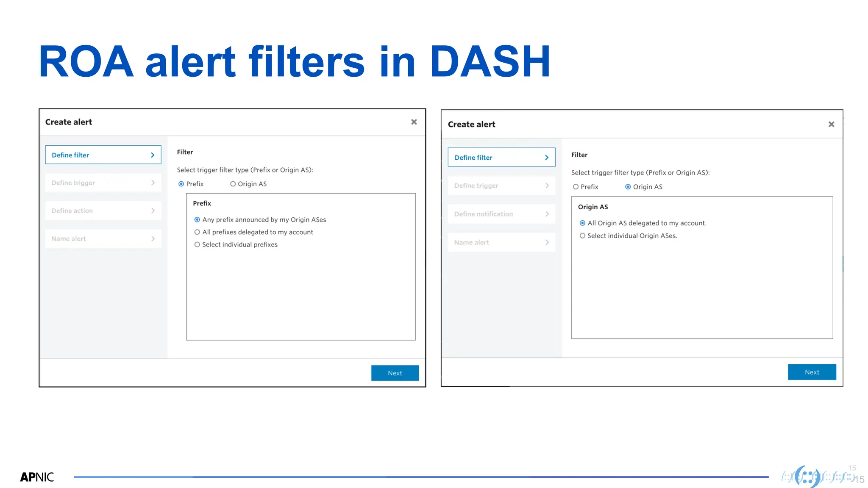Open Name alert step in left dialog
This screenshot has height=488, width=868.
[x=103, y=238]
